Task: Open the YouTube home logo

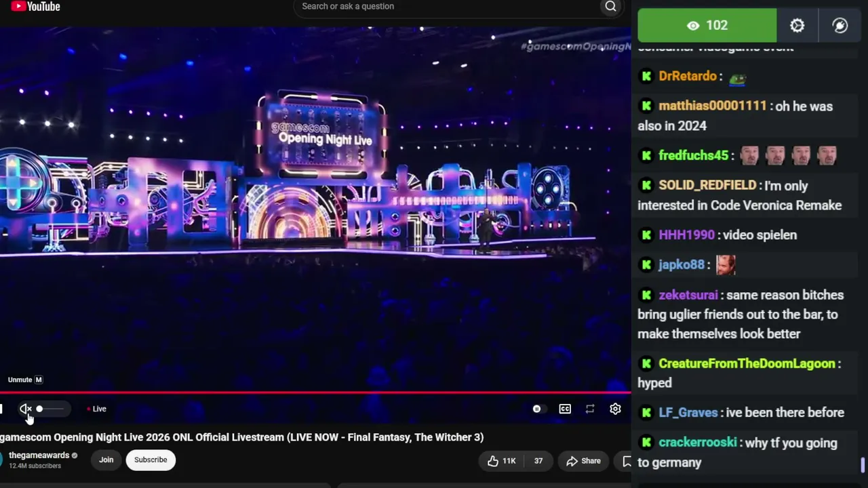Action: (x=35, y=7)
